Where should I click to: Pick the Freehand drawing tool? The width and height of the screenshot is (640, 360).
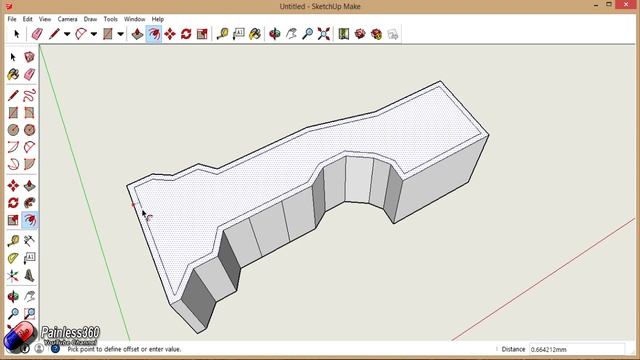[29, 95]
